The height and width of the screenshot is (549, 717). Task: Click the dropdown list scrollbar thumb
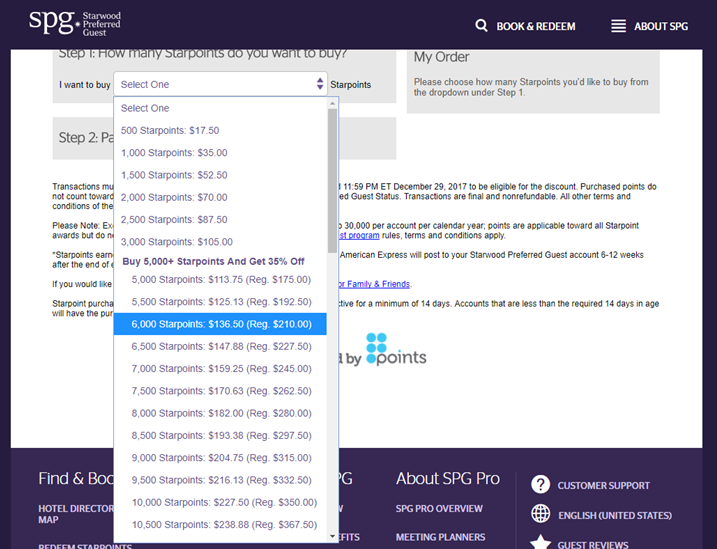333,180
